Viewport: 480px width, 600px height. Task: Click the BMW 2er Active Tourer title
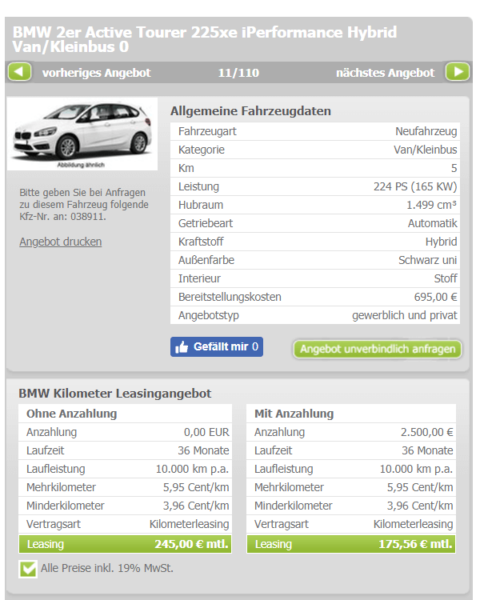tap(205, 39)
